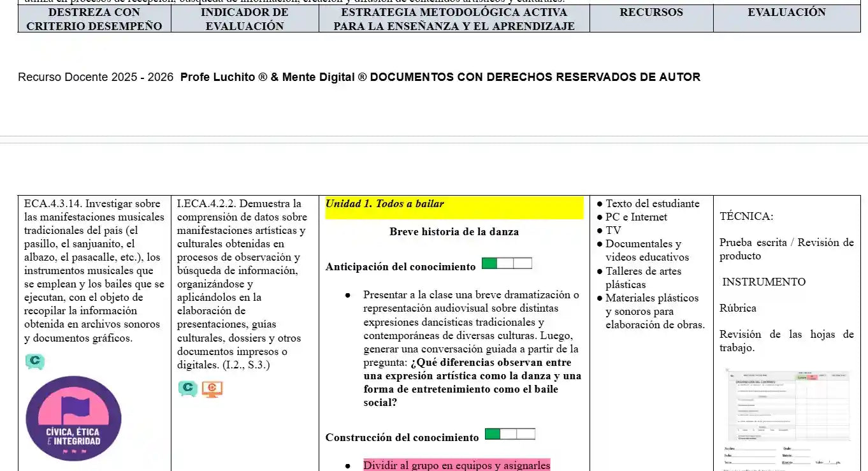This screenshot has height=471, width=868.
Task: Click the yellow highlighted 'Unidad 1. Todos a bailar' heading
Action: [x=385, y=204]
